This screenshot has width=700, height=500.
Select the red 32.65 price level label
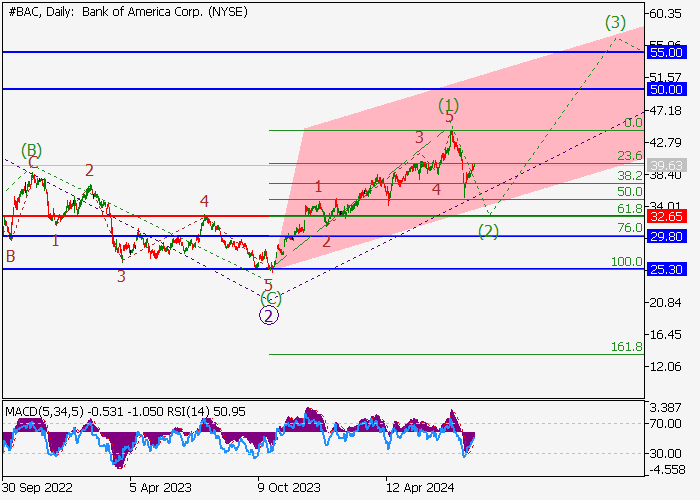pos(665,215)
